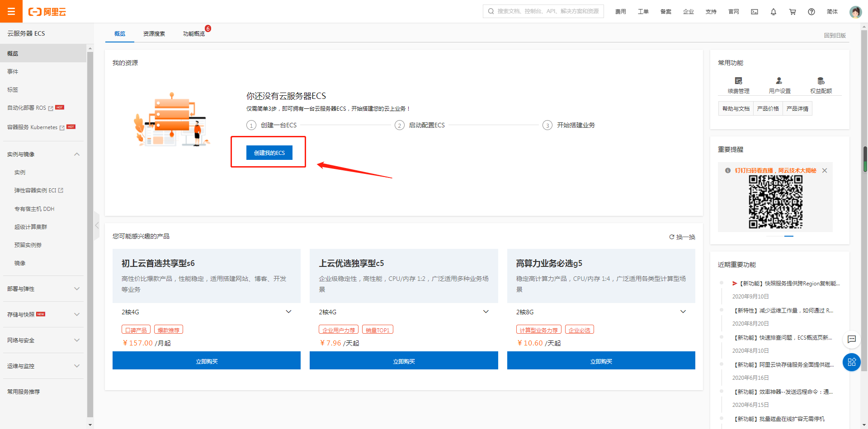Open the 效率神器 发送远程命令 news item
This screenshot has height=429, width=868.
[x=783, y=392]
